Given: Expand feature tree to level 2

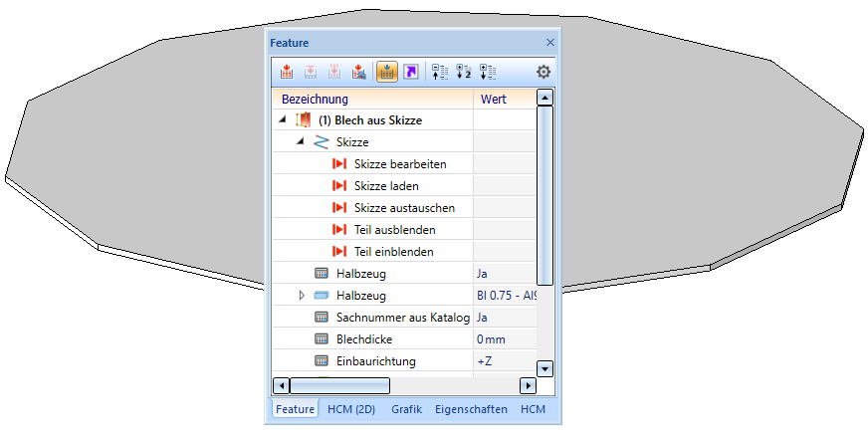Looking at the screenshot, I should (464, 72).
